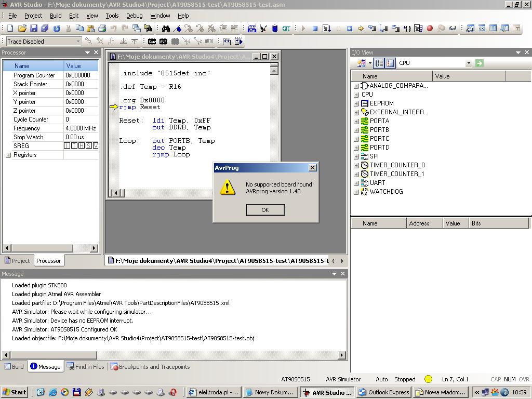The height and width of the screenshot is (399, 532).
Task: Click the green go arrow in I/O View
Action: pos(479,63)
